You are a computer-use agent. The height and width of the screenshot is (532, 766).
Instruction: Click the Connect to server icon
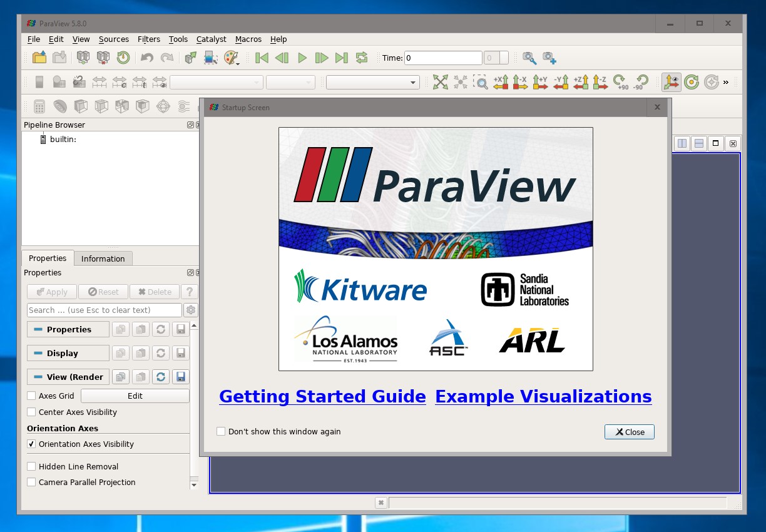(83, 58)
